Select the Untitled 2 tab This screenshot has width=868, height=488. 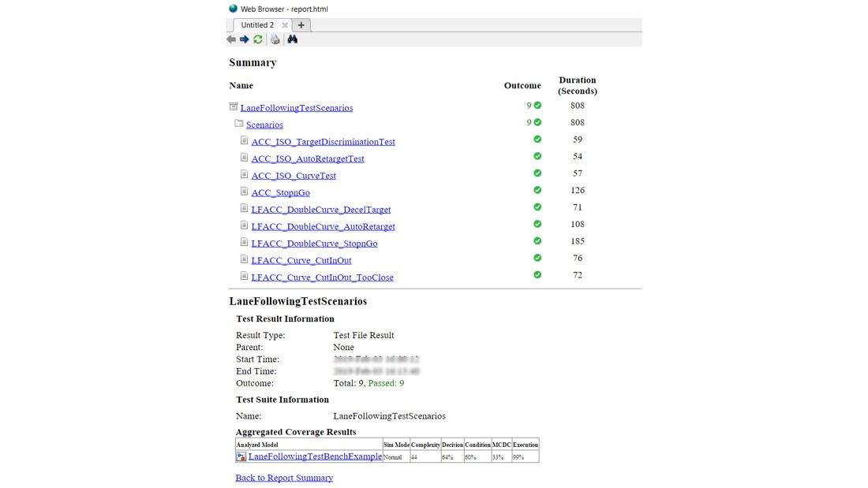point(259,24)
